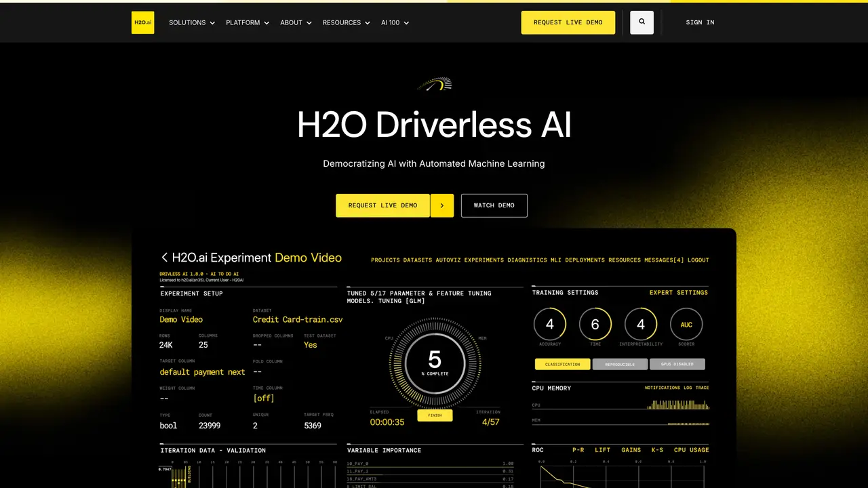868x488 pixels.
Task: Open EXPERT SETTINGS link
Action: (679, 293)
